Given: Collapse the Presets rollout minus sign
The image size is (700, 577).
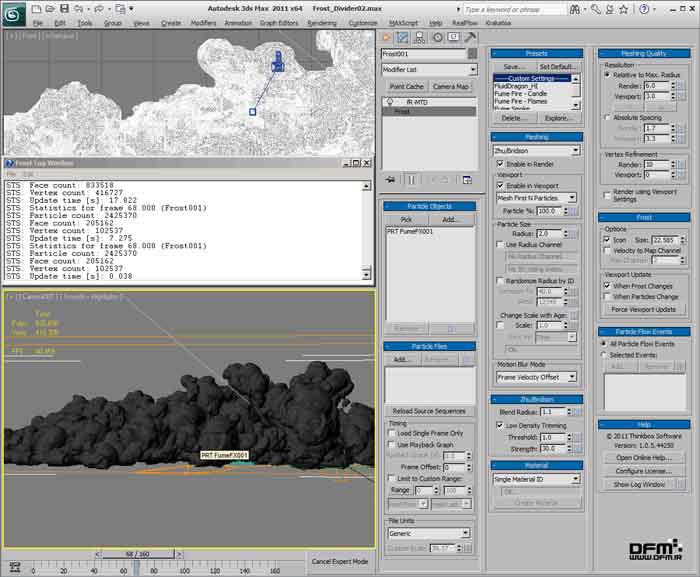Looking at the screenshot, I should coord(496,54).
